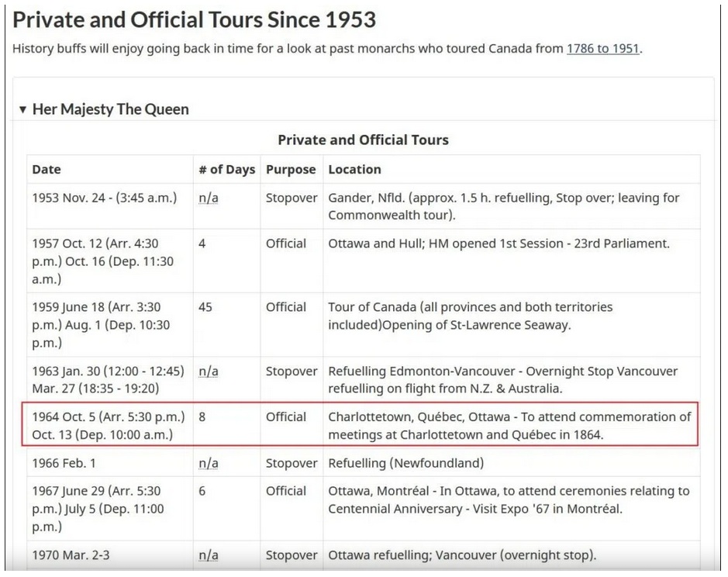This screenshot has height=577, width=728.
Task: Collapse the Her Majesty The Queen section
Action: point(104,109)
